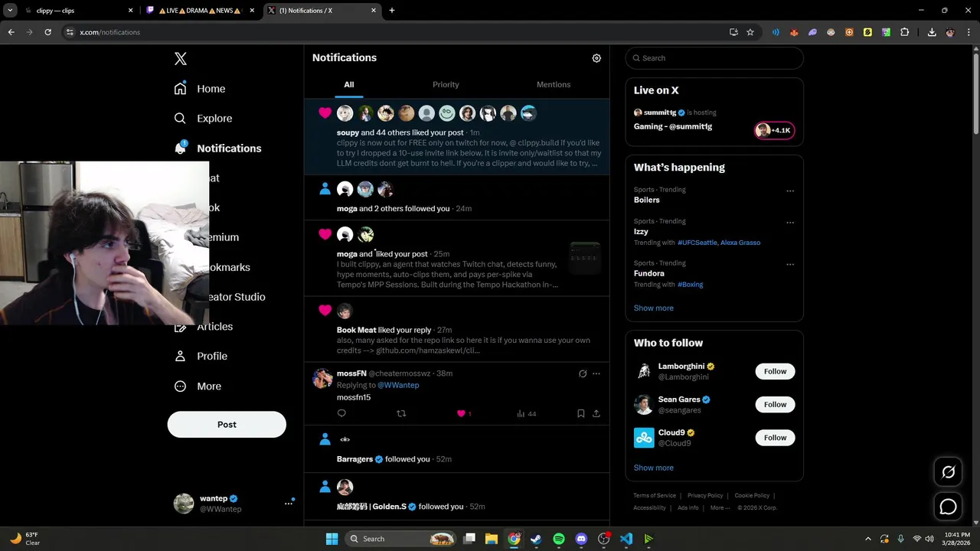Open the #UFCSeattle hashtag link
This screenshot has width=980, height=551.
697,243
